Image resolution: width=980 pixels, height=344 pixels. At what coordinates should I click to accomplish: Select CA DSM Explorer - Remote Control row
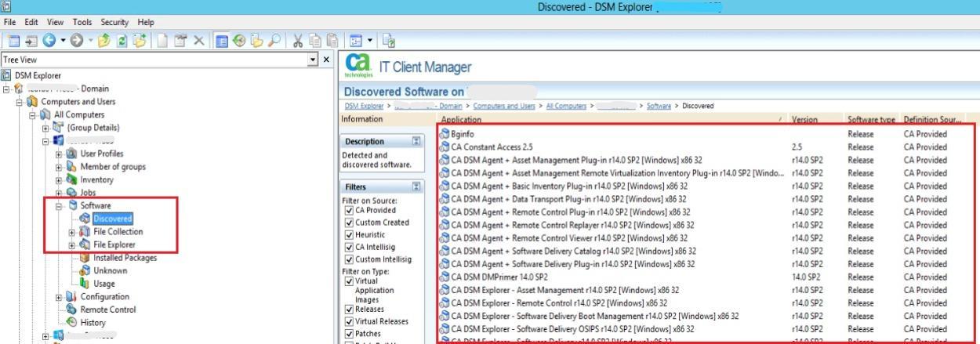pos(706,302)
